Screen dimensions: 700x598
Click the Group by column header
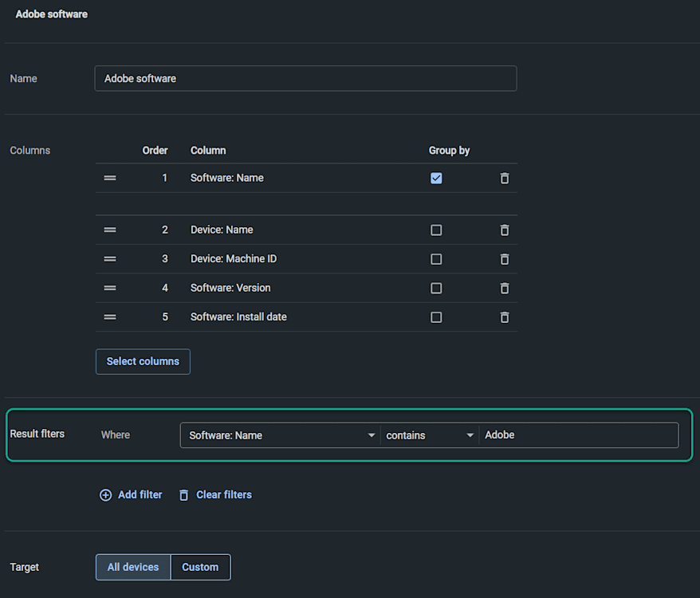[449, 151]
